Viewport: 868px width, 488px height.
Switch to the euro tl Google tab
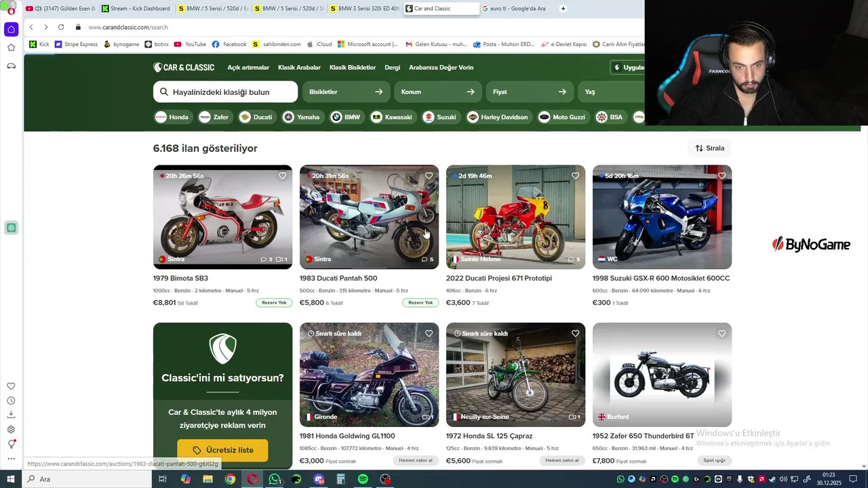pos(517,9)
